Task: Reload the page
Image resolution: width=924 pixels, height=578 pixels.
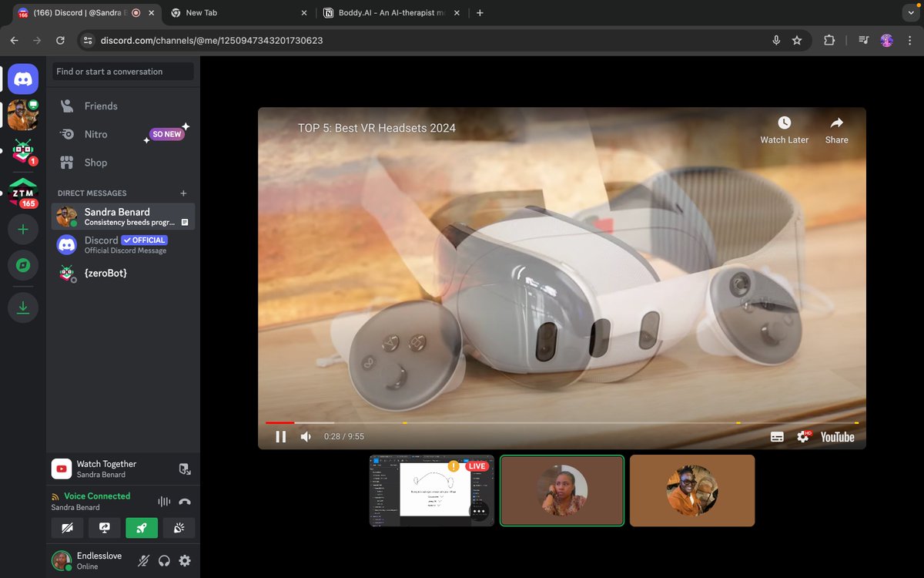Action: [x=60, y=40]
